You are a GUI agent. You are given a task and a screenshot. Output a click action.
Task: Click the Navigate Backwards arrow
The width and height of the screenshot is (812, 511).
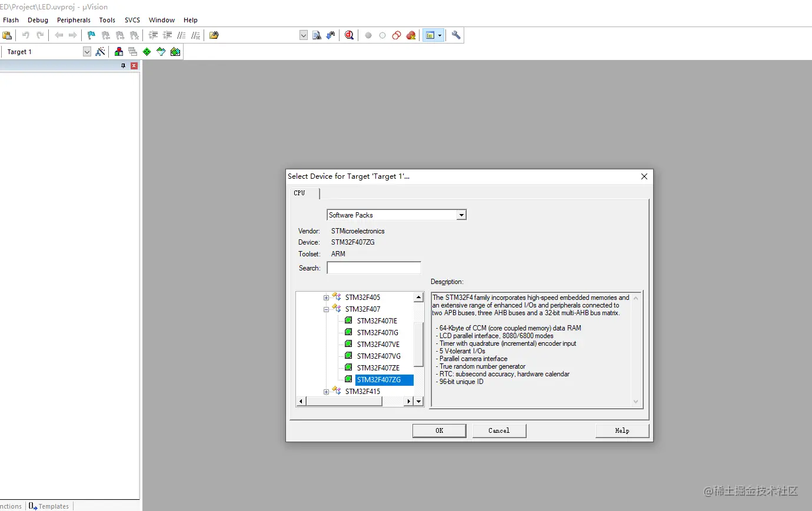(59, 35)
